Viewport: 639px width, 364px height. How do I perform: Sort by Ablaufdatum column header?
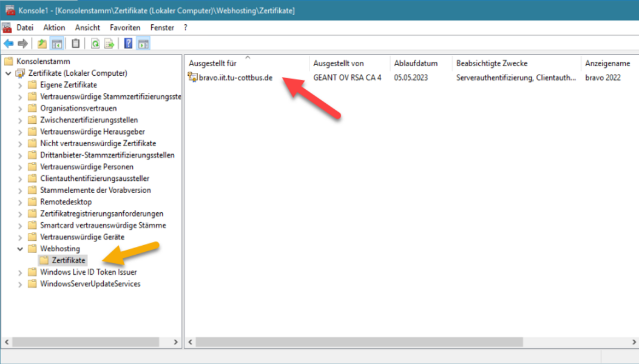click(415, 63)
